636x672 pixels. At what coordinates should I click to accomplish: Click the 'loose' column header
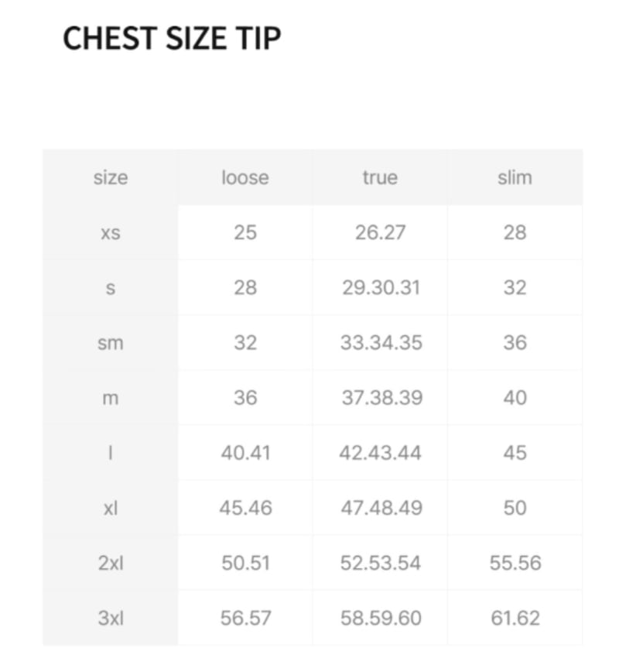(x=244, y=177)
